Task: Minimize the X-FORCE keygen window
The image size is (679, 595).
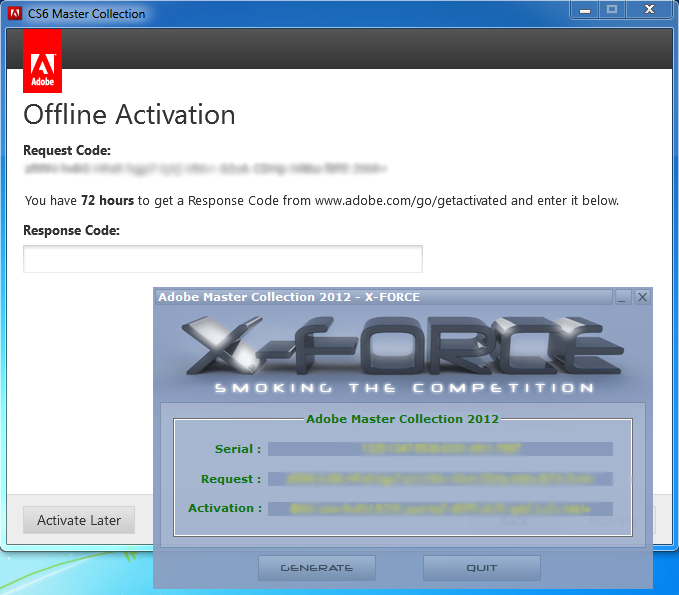Action: tap(621, 297)
